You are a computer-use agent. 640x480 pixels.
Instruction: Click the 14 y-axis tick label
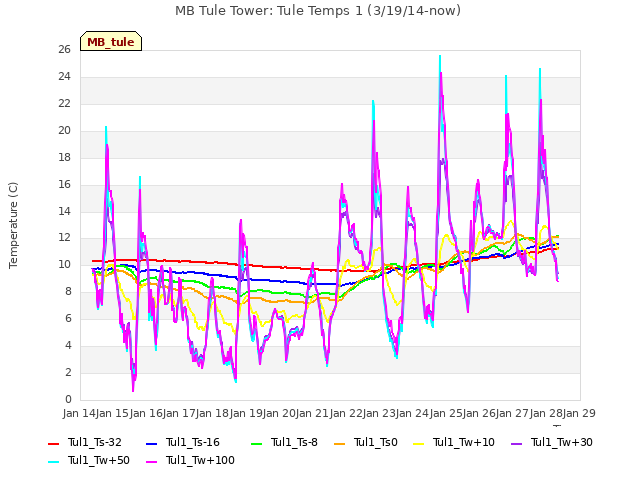click(64, 211)
